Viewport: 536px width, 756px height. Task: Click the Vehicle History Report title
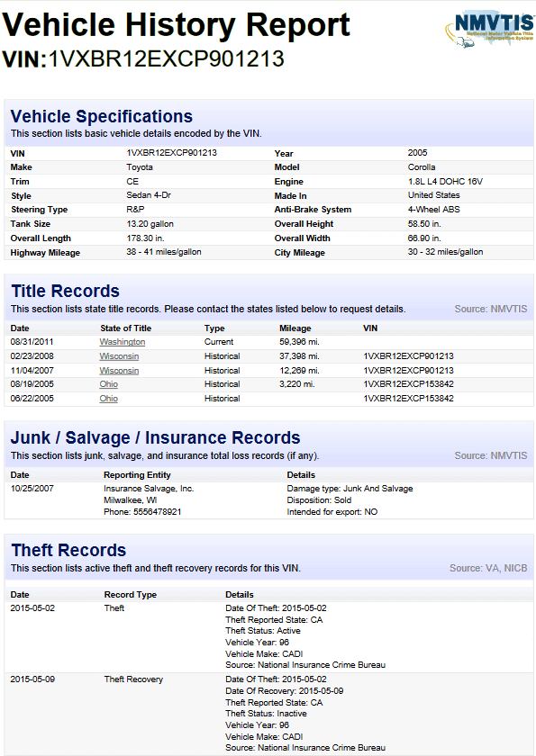(x=176, y=25)
